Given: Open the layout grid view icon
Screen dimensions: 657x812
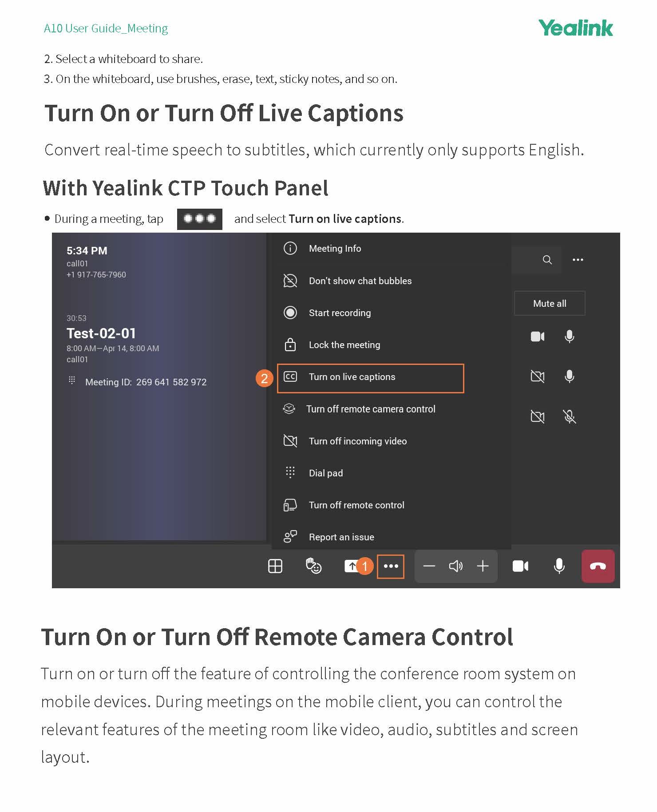Looking at the screenshot, I should point(275,566).
